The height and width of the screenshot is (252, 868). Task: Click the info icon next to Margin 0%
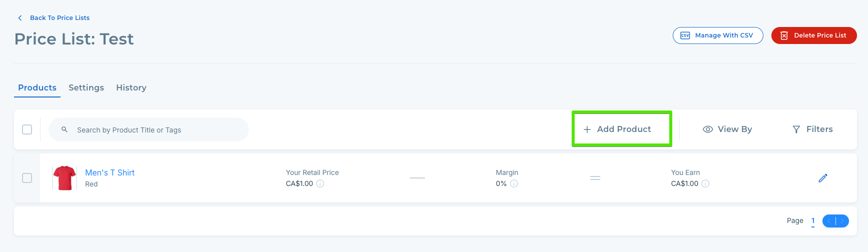coord(514,183)
